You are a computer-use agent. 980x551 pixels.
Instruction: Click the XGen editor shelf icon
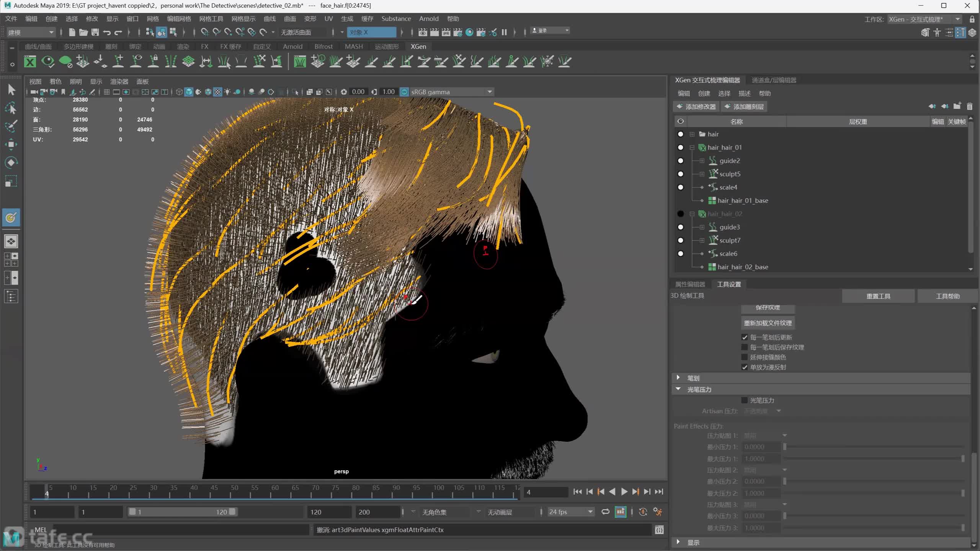click(x=30, y=61)
